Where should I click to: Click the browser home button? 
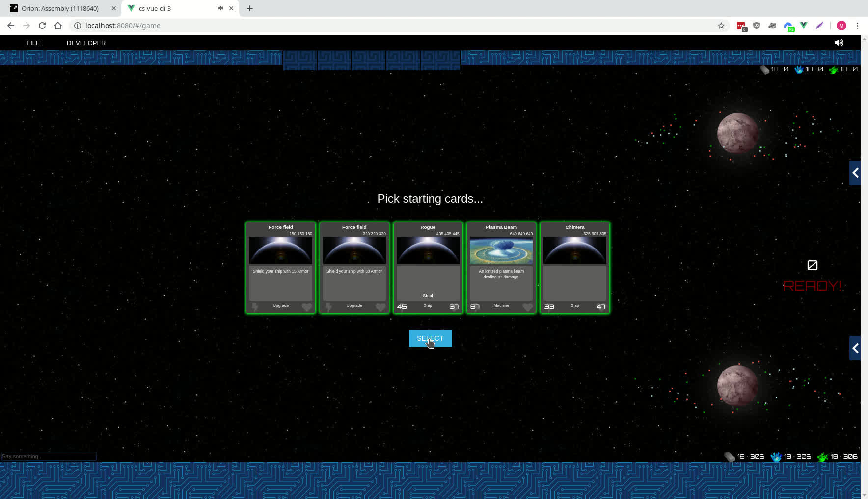[58, 26]
